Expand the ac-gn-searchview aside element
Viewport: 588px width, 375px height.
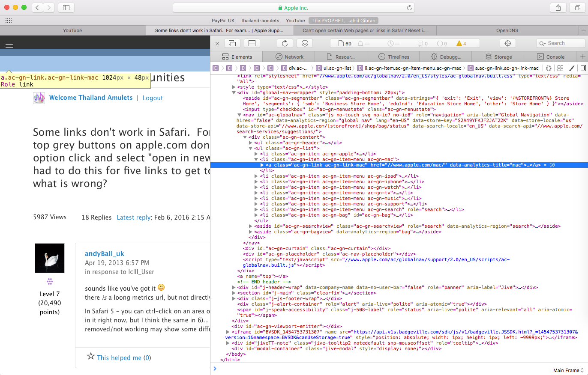point(251,226)
